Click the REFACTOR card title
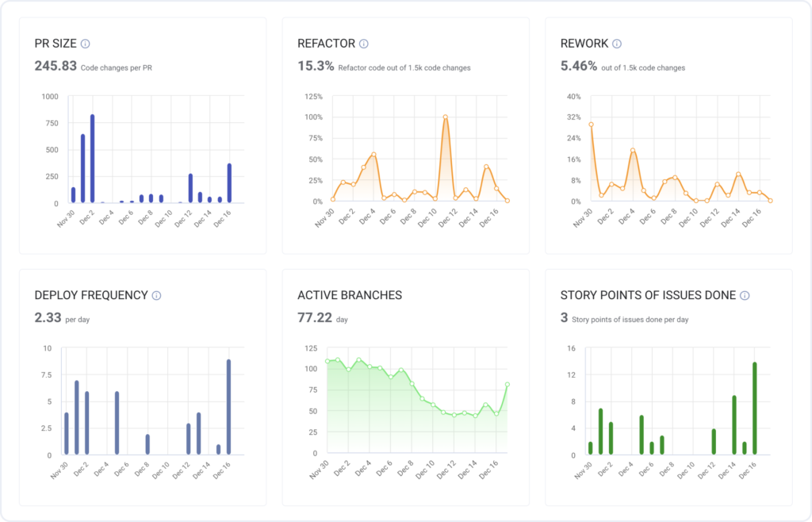This screenshot has height=522, width=812. click(x=326, y=44)
